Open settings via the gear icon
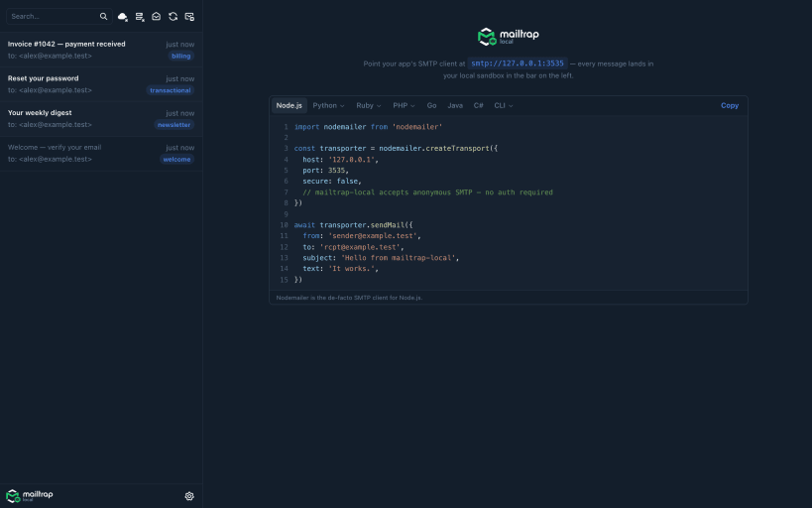This screenshot has width=812, height=508. (189, 496)
